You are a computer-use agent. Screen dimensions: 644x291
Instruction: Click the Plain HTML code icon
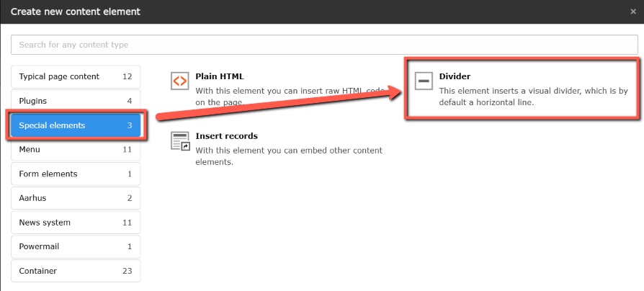(180, 81)
